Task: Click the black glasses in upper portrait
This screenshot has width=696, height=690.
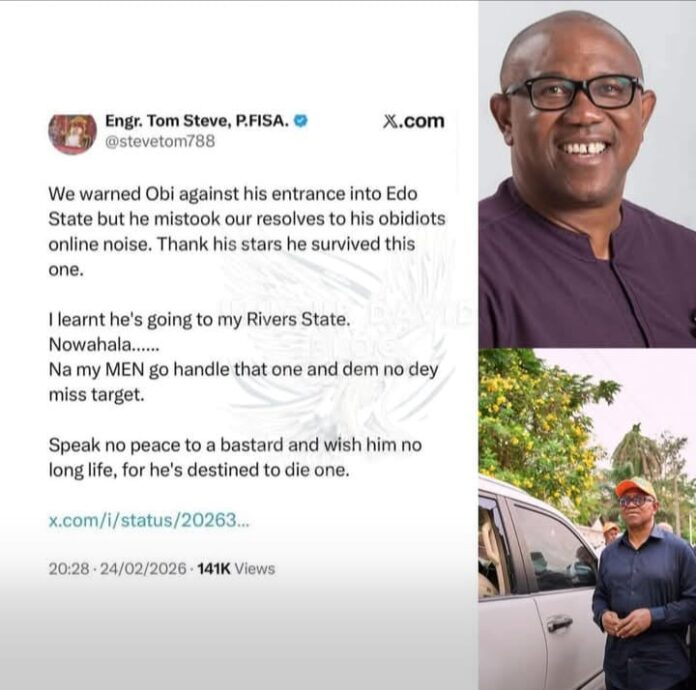Action: click(x=573, y=92)
